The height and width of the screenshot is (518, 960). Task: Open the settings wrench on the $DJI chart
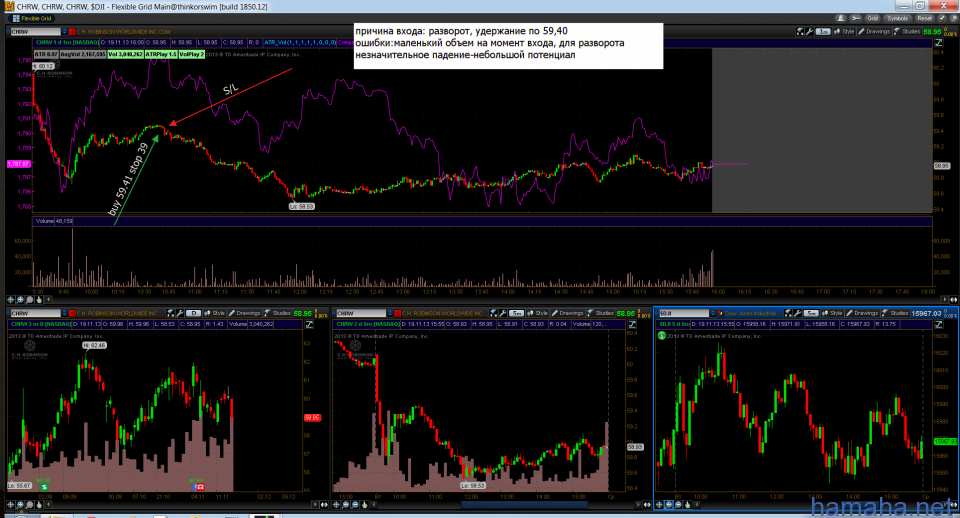(x=797, y=313)
